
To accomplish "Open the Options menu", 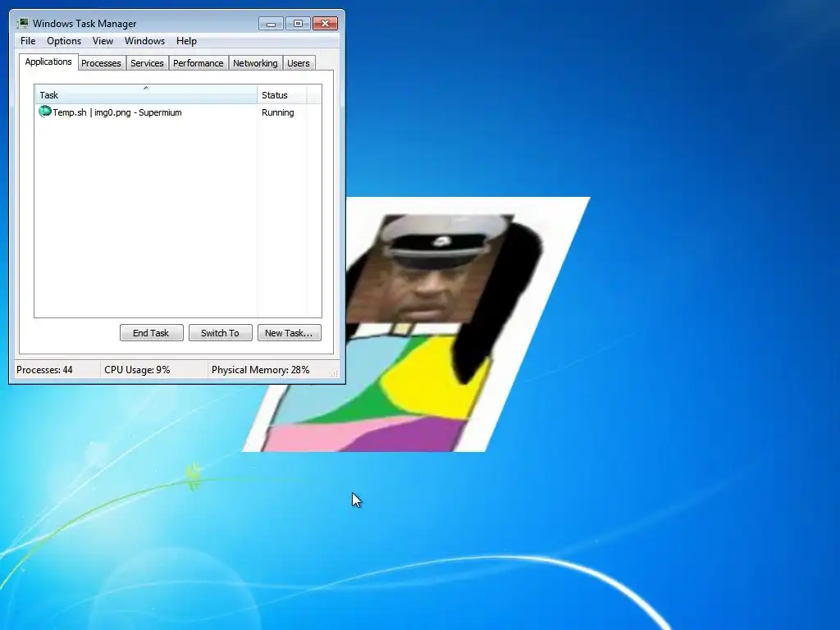I will [x=64, y=41].
